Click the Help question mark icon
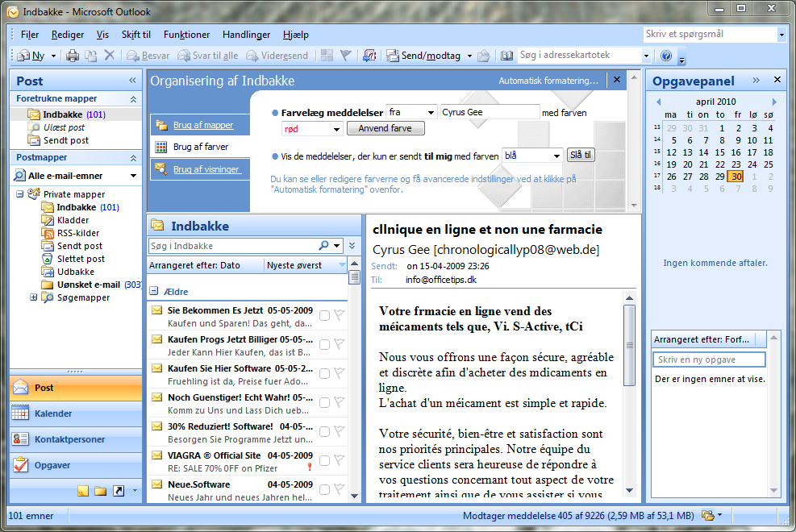 coord(666,56)
